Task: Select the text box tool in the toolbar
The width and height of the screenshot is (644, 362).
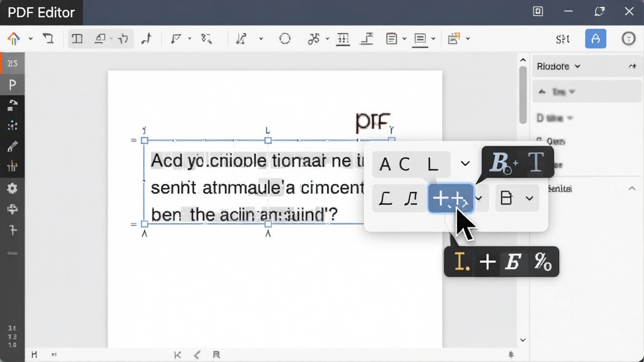Action: click(77, 39)
